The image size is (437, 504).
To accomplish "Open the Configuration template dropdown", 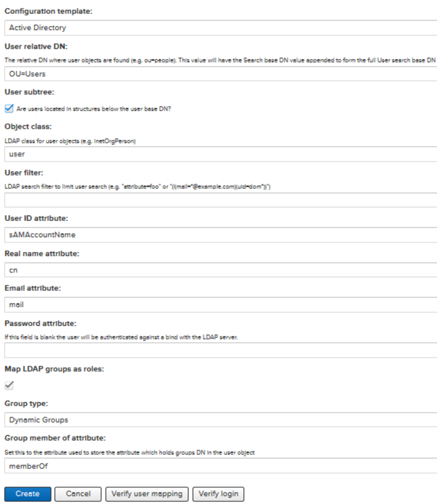I will [221, 28].
